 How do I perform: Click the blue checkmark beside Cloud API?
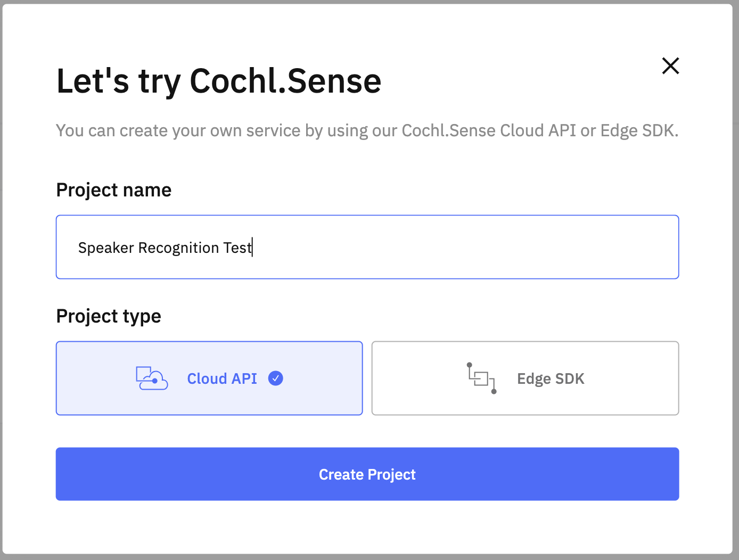[x=275, y=378]
